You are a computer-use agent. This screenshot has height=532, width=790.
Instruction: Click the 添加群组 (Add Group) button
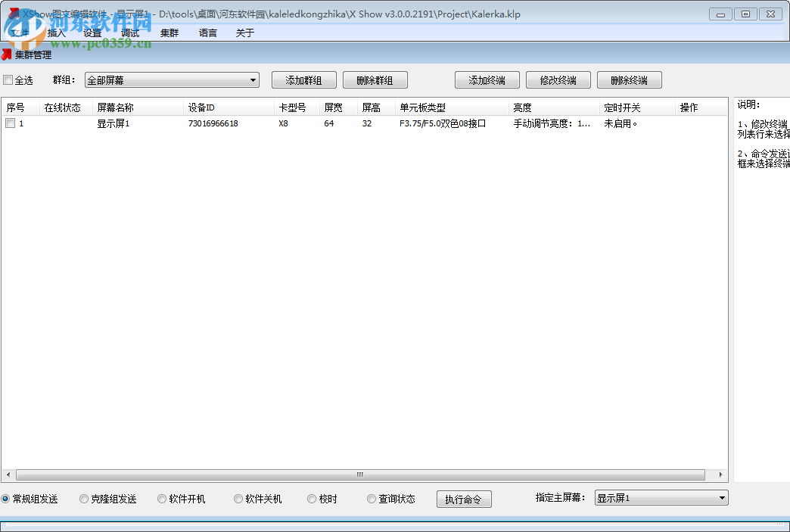click(303, 79)
